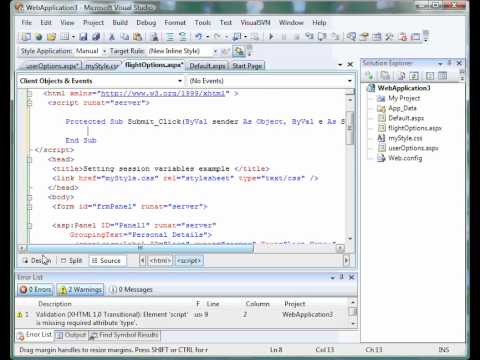Click the Undo arrow icon
This screenshot has width=480, height=360.
coord(199,36)
